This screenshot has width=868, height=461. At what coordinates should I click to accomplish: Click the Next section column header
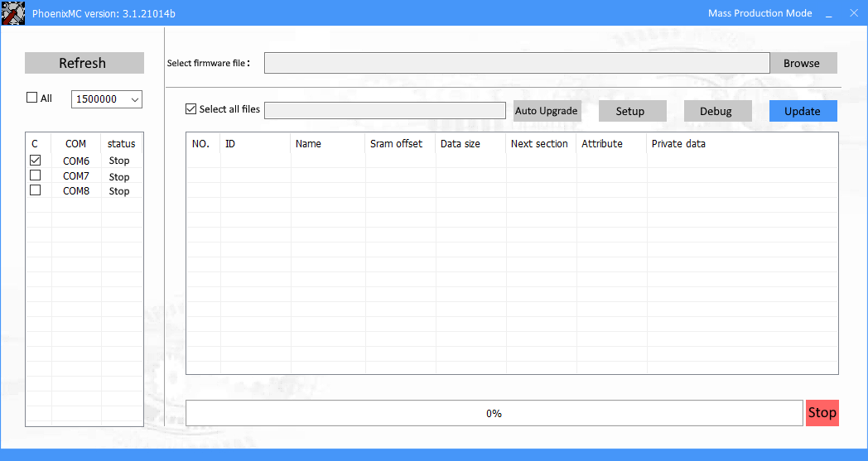[540, 144]
